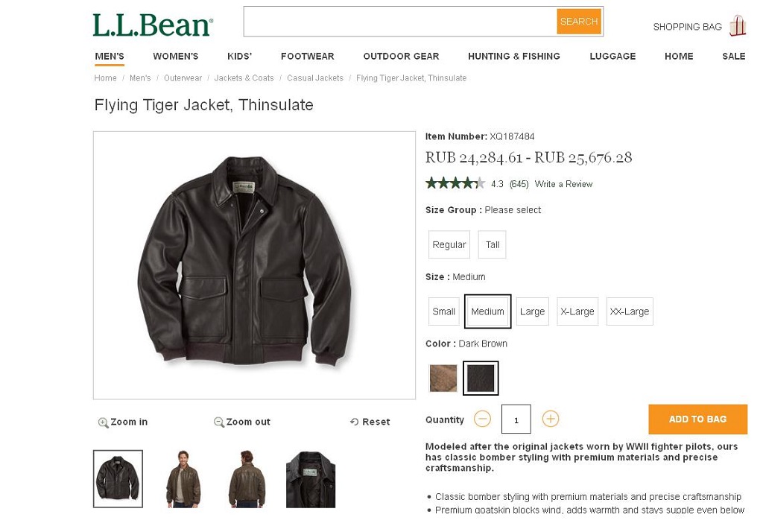Open the Hunting & Fishing menu

(x=514, y=57)
